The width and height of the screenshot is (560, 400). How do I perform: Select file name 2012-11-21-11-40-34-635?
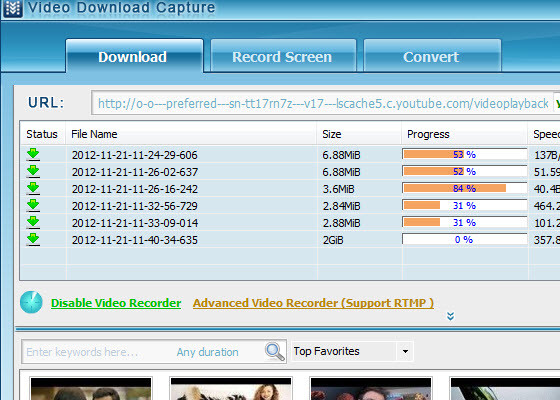(135, 240)
